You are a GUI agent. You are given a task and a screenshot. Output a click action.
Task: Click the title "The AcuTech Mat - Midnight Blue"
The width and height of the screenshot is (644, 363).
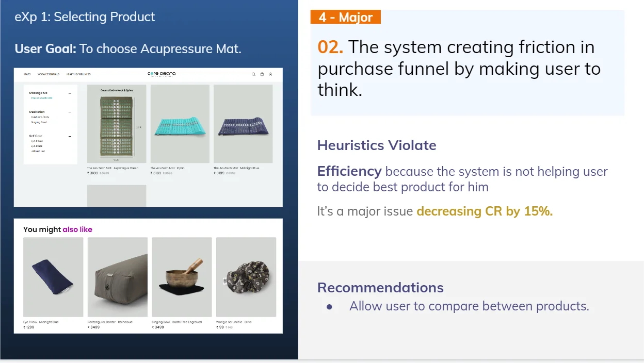(x=237, y=168)
